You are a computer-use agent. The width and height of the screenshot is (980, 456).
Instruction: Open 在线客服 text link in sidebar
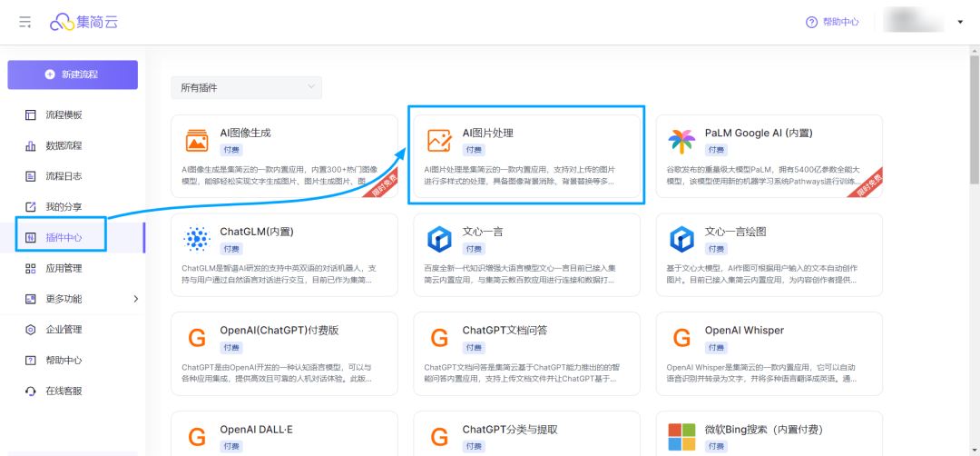point(64,391)
